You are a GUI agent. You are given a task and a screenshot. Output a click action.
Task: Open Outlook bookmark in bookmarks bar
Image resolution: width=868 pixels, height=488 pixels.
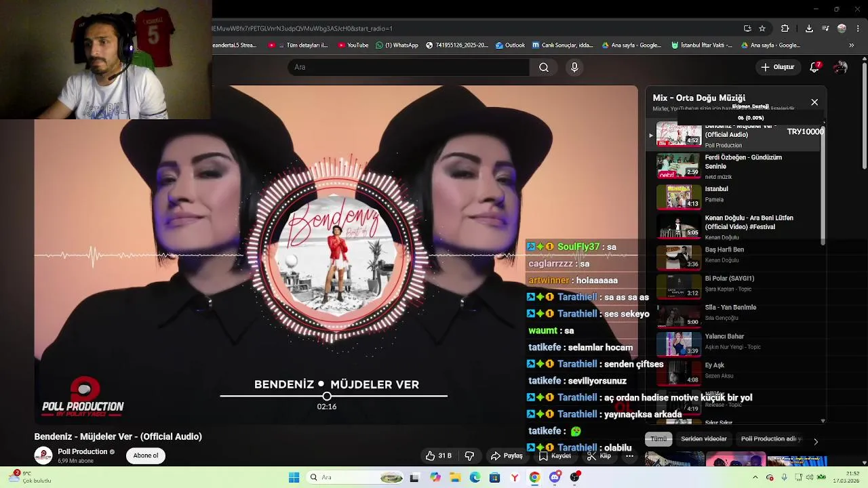[510, 45]
